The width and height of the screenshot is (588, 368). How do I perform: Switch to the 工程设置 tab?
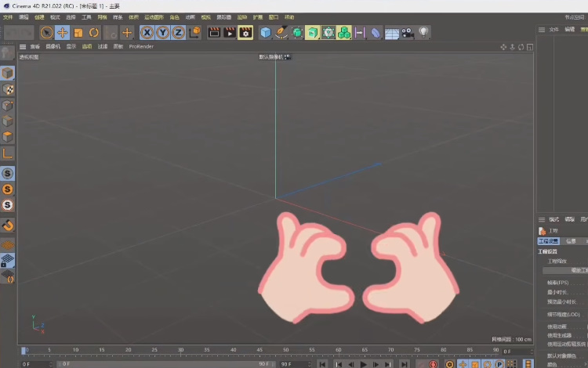coord(549,241)
